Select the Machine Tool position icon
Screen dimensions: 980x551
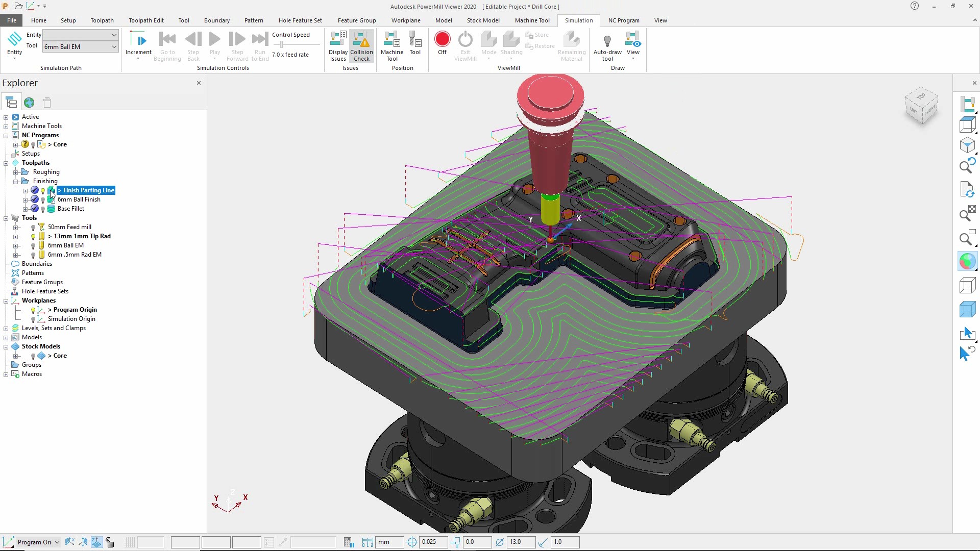[x=391, y=45]
